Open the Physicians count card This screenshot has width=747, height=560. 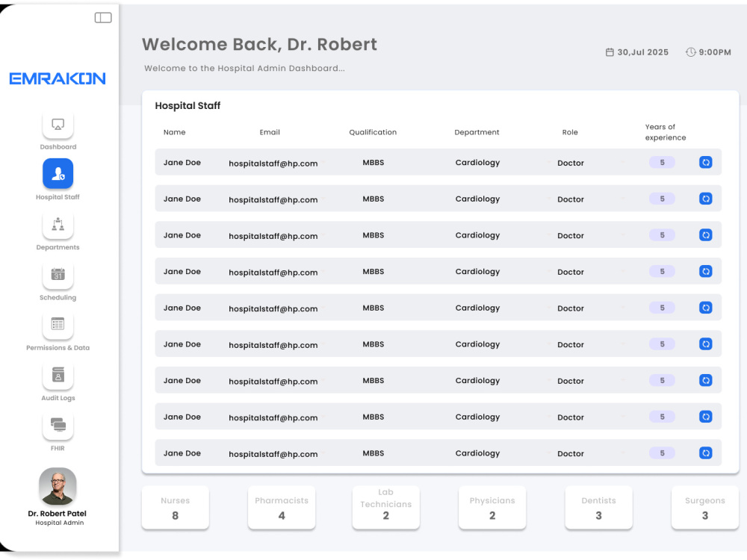[x=492, y=508]
